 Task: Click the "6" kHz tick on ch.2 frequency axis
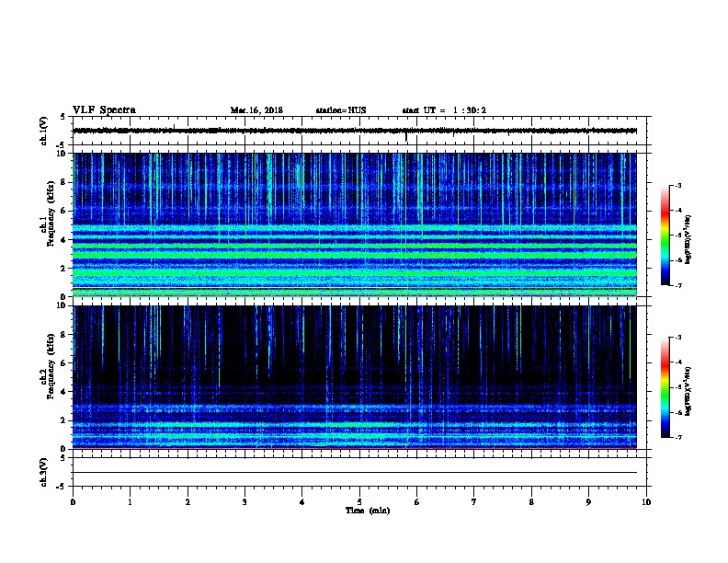pyautogui.click(x=63, y=362)
